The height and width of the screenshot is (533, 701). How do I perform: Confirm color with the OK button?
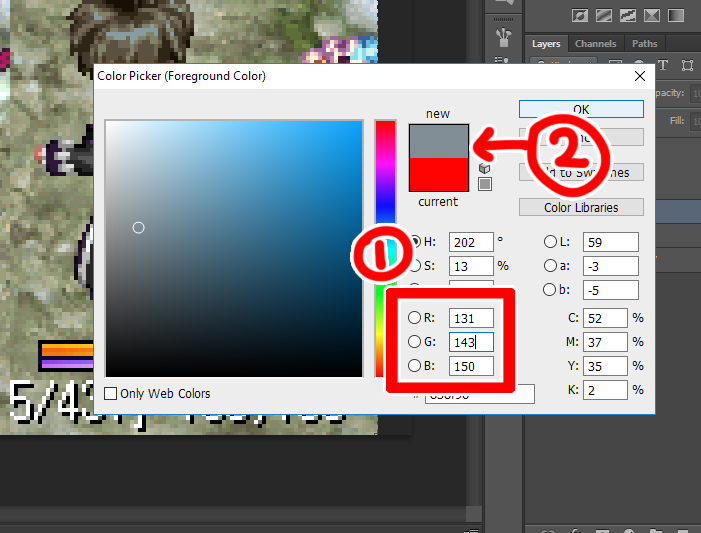[581, 109]
